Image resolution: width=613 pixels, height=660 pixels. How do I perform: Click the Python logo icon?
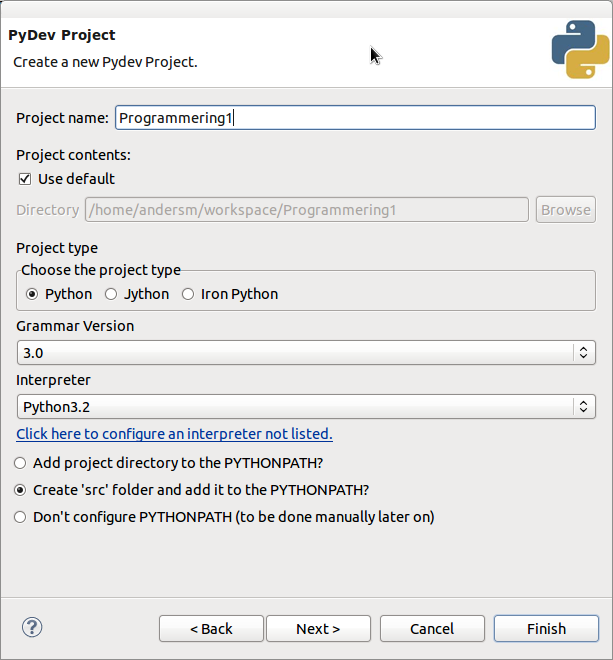[x=580, y=49]
